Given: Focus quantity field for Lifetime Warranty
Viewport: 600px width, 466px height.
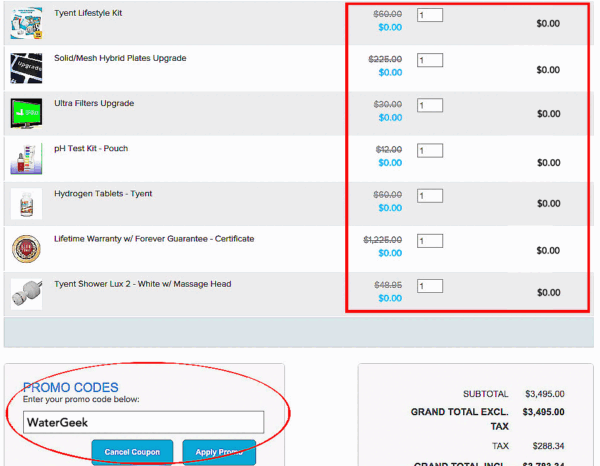Looking at the screenshot, I should pyautogui.click(x=430, y=241).
